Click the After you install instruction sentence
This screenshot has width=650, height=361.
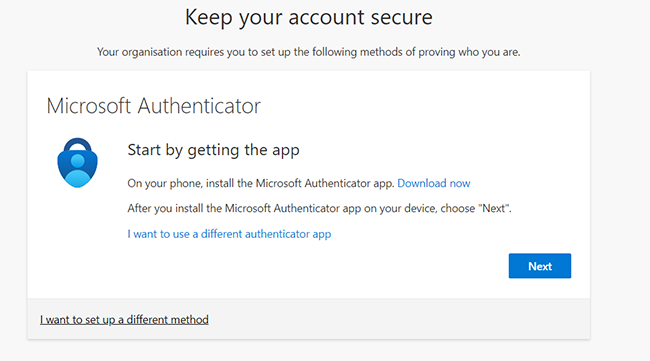(319, 208)
